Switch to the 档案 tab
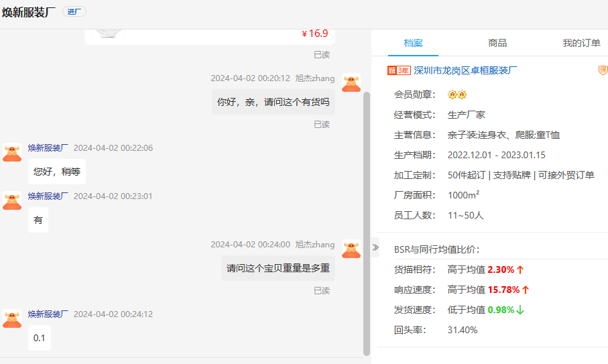The width and height of the screenshot is (608, 364). 413,43
